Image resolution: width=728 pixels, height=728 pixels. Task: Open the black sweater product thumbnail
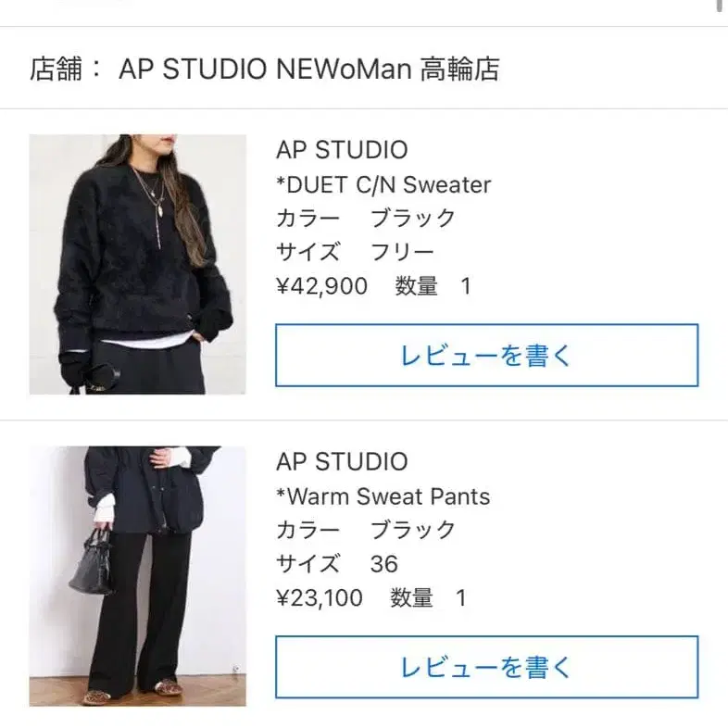point(137,264)
